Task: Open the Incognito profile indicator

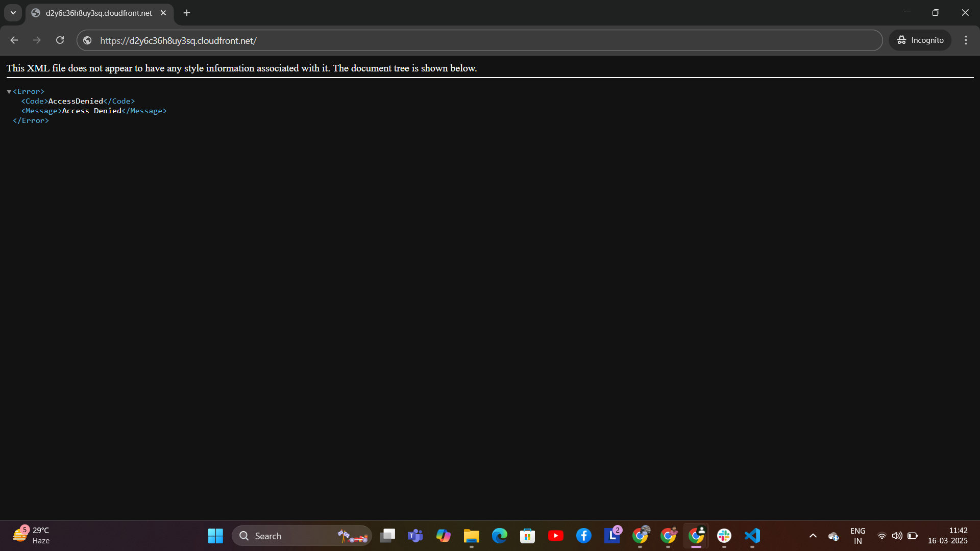Action: [920, 40]
